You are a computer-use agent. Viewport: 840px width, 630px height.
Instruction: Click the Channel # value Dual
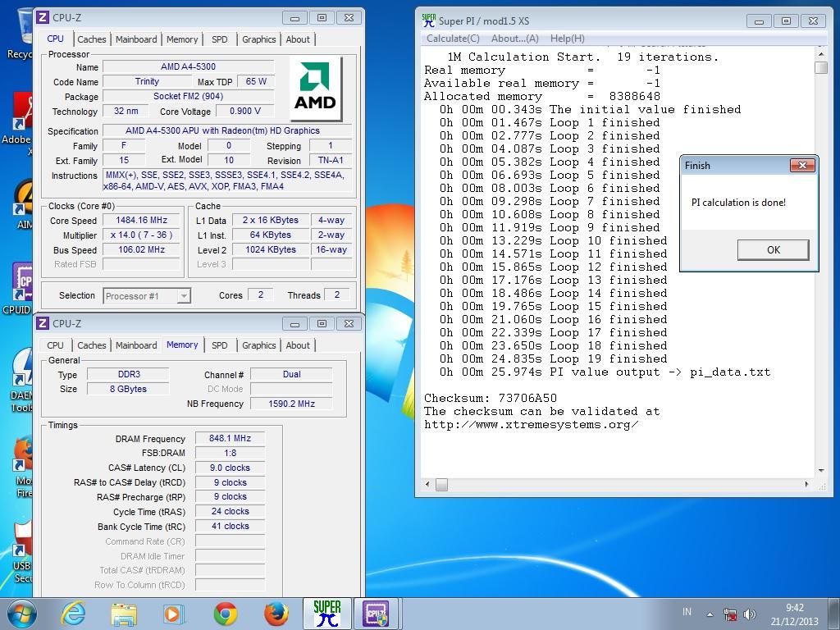291,374
